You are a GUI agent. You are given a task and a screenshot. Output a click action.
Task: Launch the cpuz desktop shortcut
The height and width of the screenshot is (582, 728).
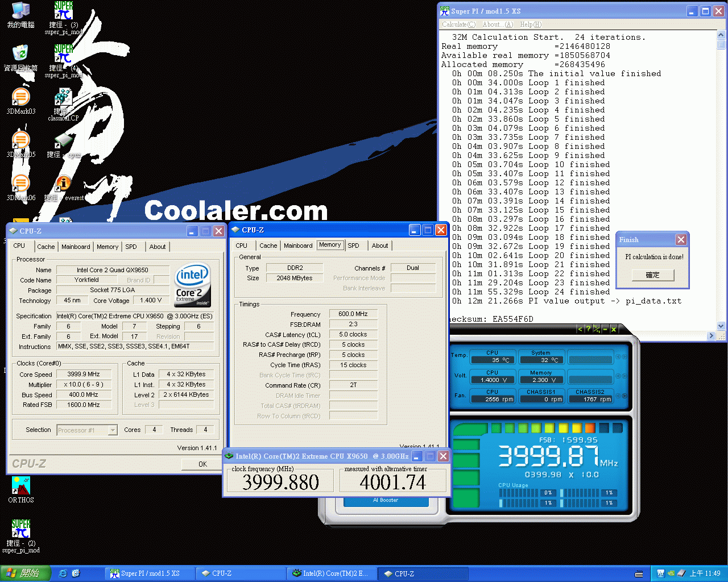coord(63,145)
